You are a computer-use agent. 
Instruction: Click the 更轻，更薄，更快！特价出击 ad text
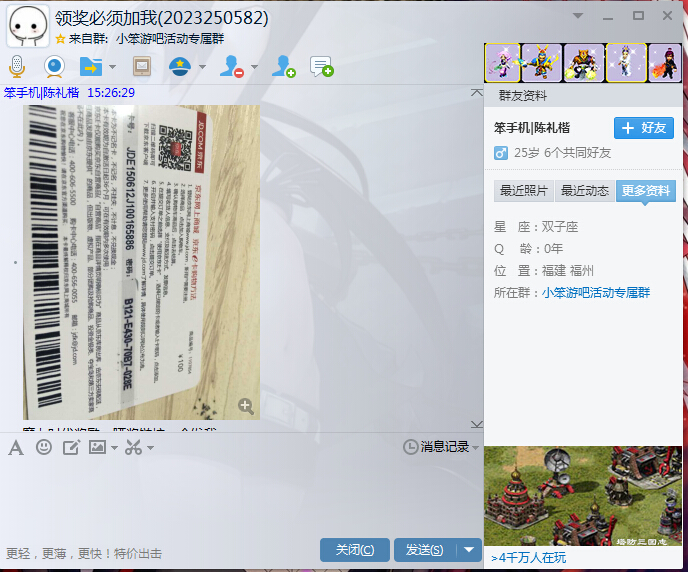pos(84,554)
